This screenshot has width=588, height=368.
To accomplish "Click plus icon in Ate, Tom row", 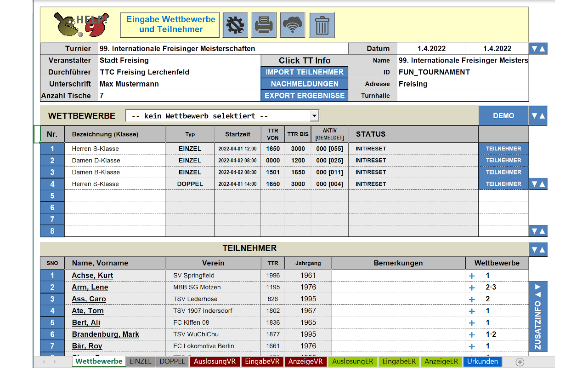I will 472,311.
